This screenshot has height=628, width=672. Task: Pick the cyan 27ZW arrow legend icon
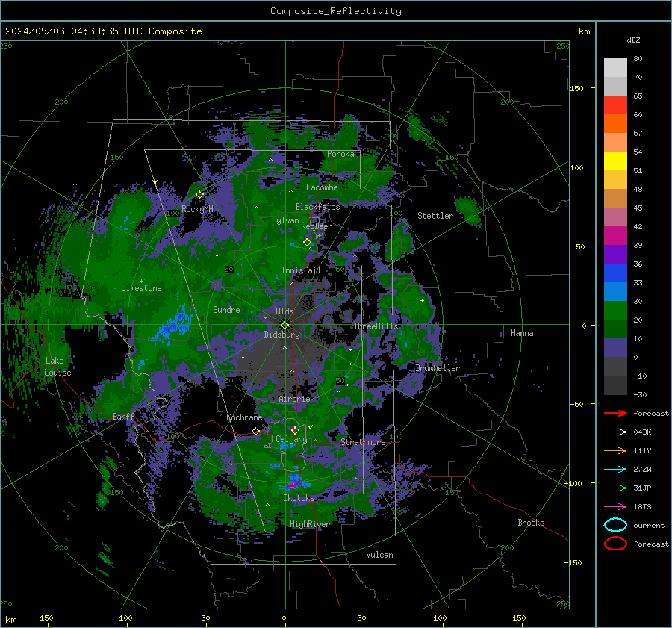coord(615,470)
